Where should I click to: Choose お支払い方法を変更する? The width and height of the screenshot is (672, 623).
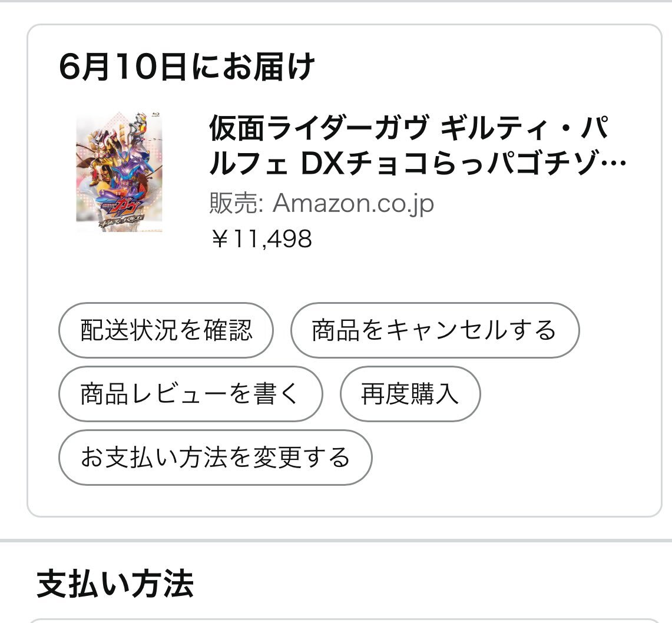pos(215,458)
